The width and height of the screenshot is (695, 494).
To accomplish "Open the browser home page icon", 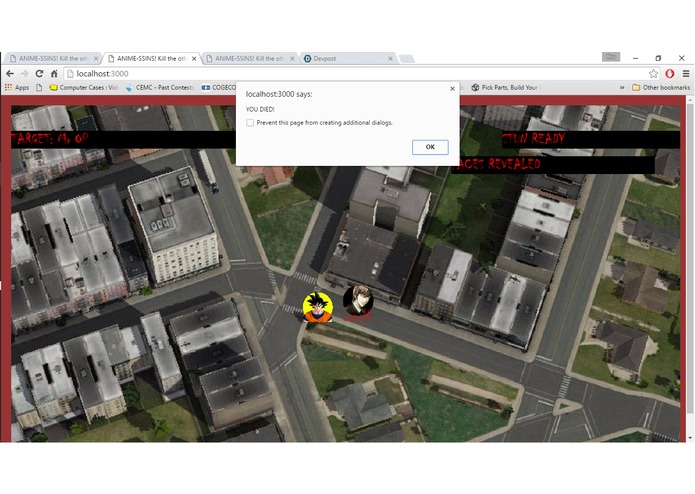I will coord(54,74).
